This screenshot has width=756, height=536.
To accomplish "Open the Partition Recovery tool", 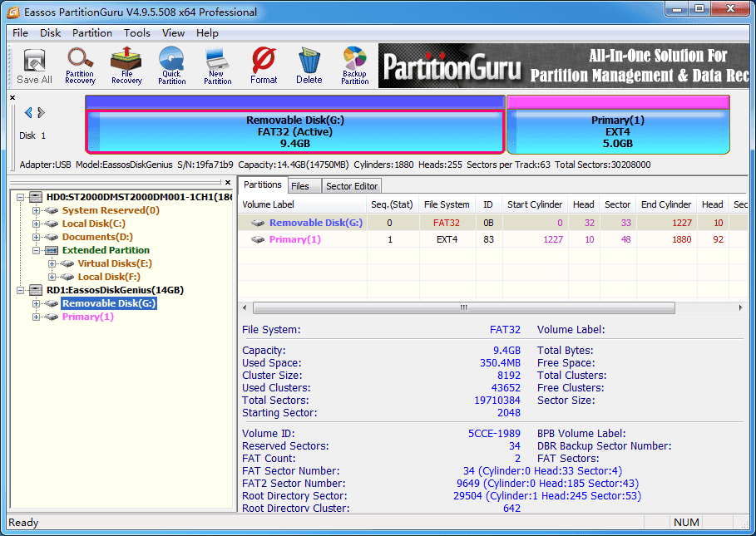I will click(80, 66).
